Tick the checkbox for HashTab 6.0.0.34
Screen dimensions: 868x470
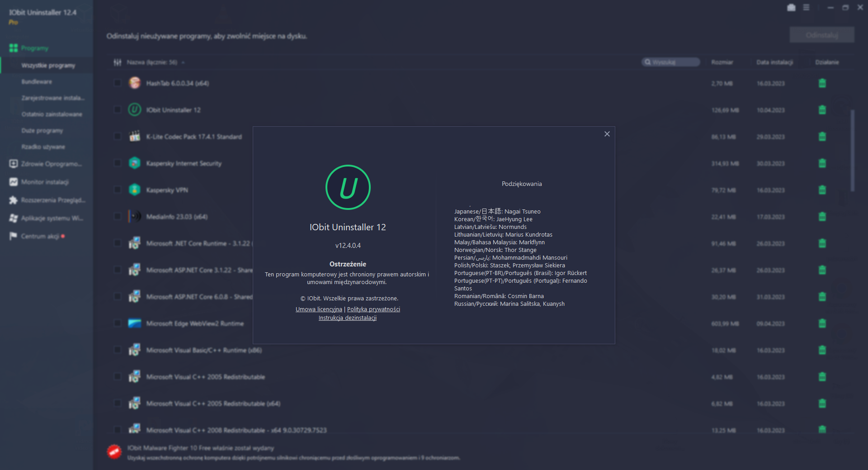[x=118, y=83]
